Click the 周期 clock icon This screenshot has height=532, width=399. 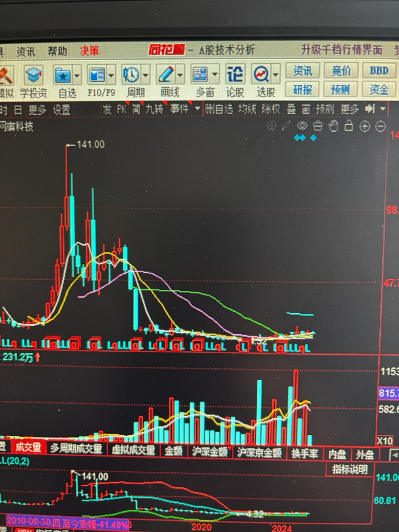[131, 74]
